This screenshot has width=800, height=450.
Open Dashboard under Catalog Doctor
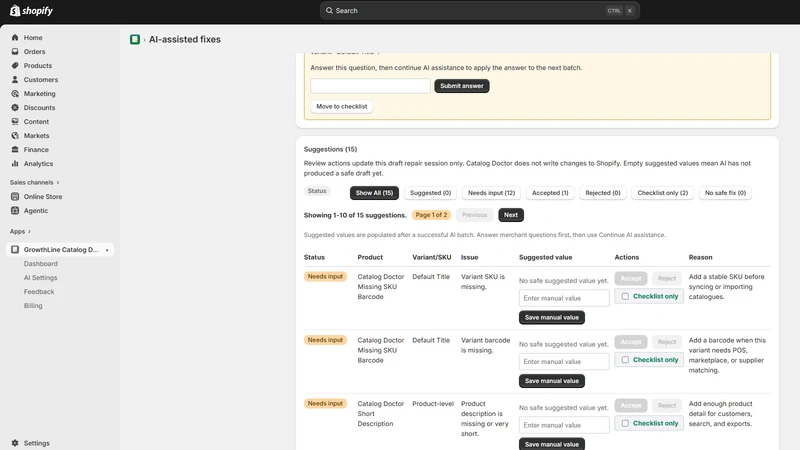point(40,264)
